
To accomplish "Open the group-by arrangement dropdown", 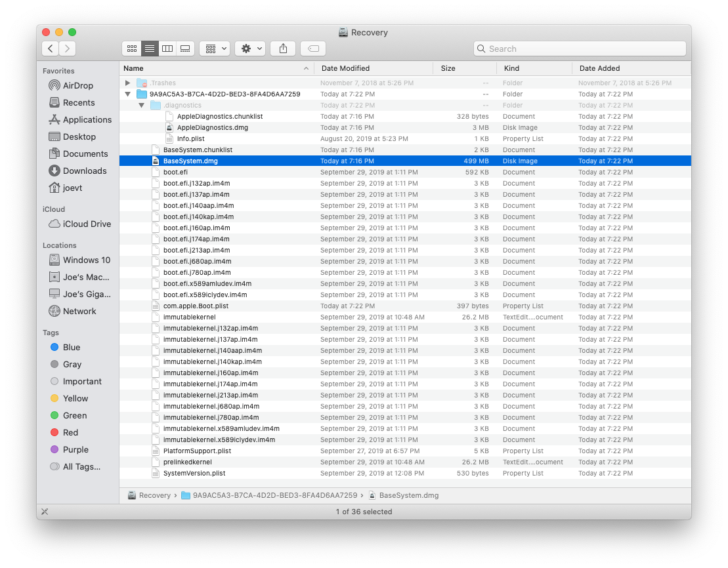I will [215, 49].
